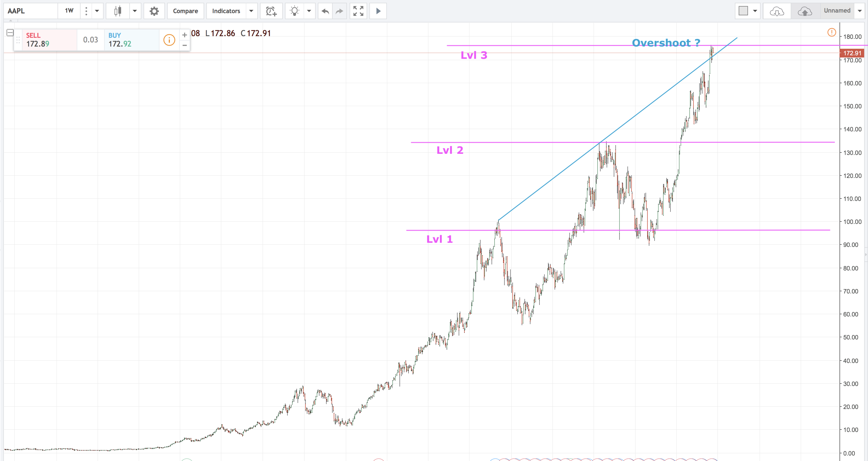
Task: Click the 0.03 spread value
Action: coord(91,40)
